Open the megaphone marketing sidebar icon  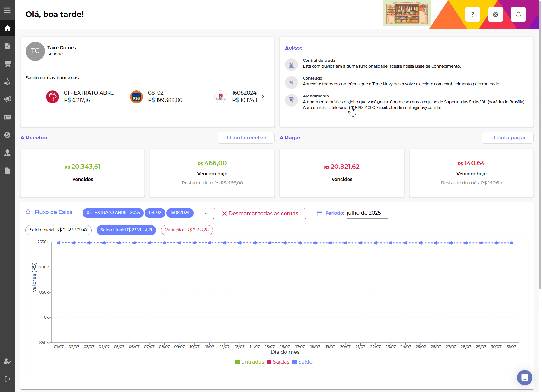point(7,99)
